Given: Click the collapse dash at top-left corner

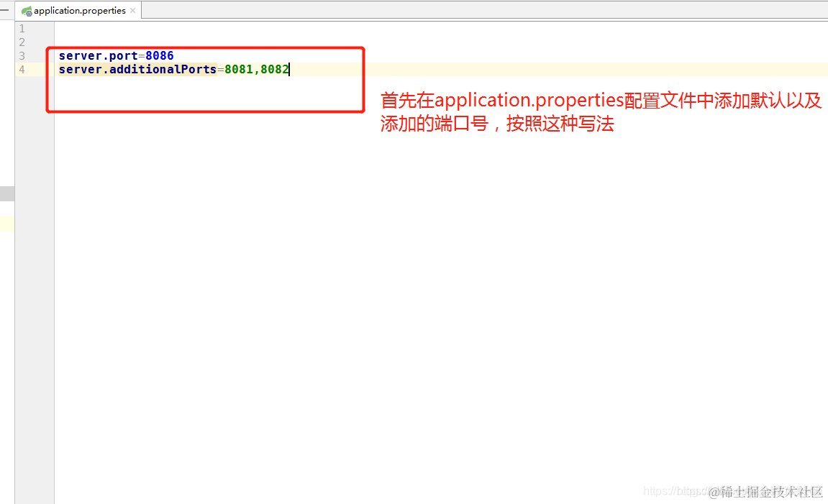Looking at the screenshot, I should tap(4, 9).
